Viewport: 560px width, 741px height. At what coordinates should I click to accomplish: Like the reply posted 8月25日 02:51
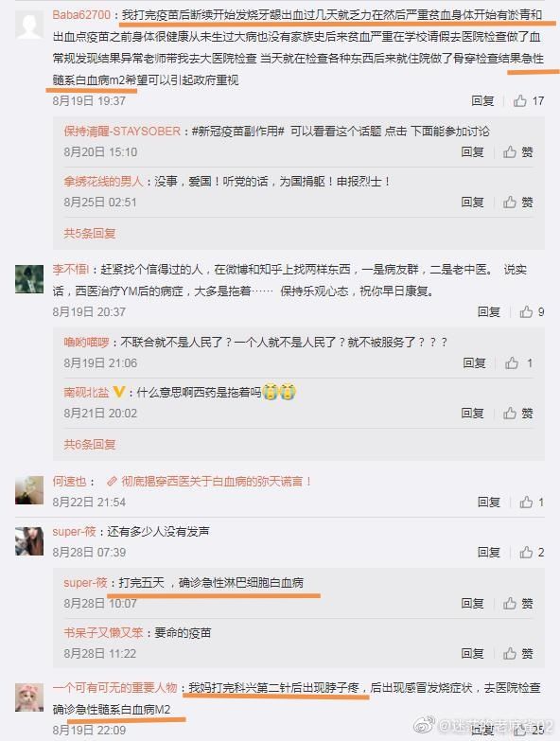click(518, 203)
